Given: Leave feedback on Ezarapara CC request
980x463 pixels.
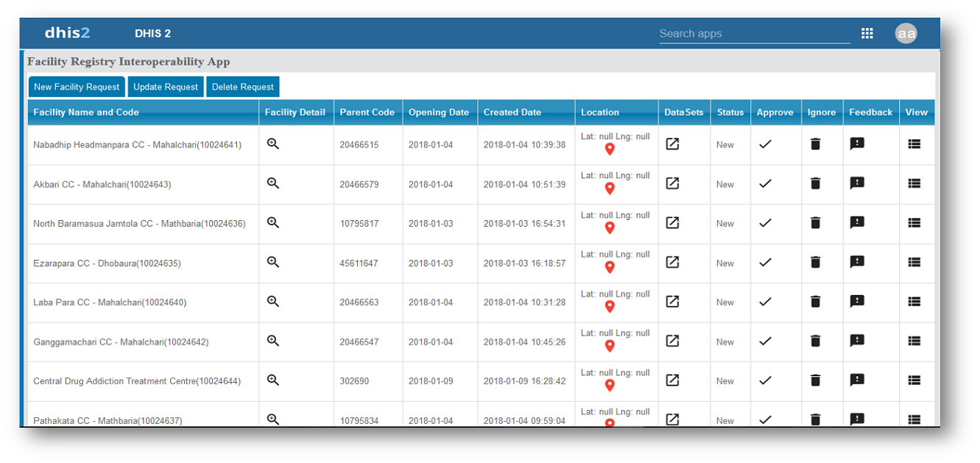Looking at the screenshot, I should (x=857, y=262).
